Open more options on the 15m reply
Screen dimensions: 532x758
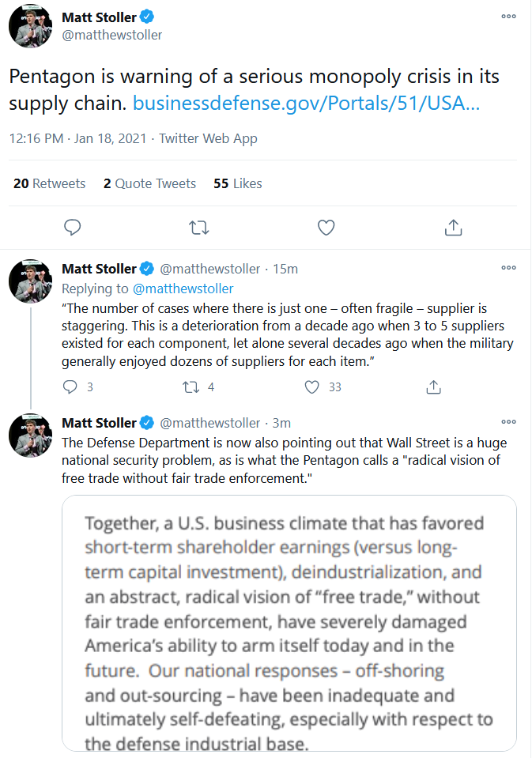tap(509, 268)
